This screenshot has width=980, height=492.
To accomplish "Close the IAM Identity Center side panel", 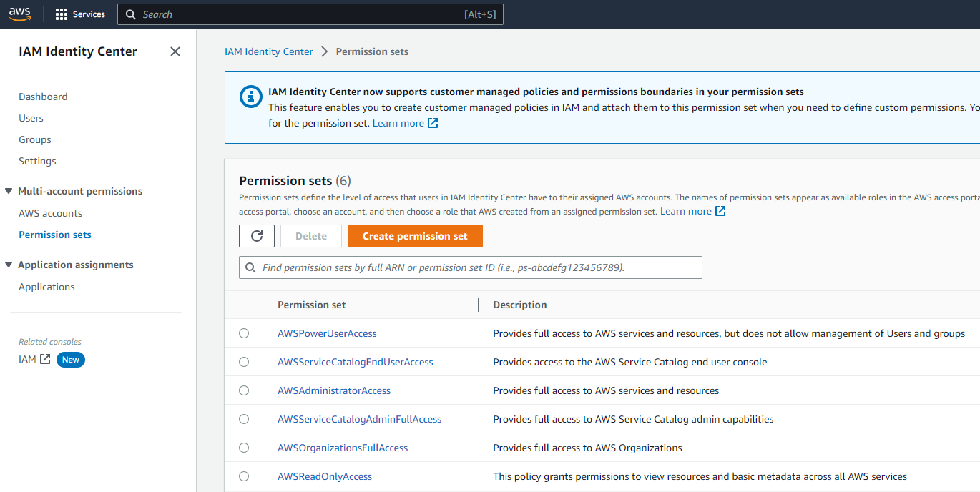I will 175,51.
